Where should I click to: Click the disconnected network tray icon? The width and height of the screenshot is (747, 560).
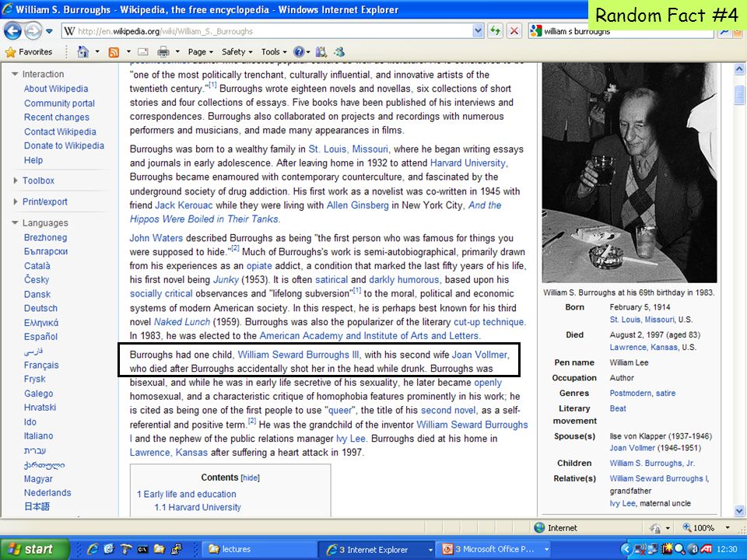coord(641,550)
